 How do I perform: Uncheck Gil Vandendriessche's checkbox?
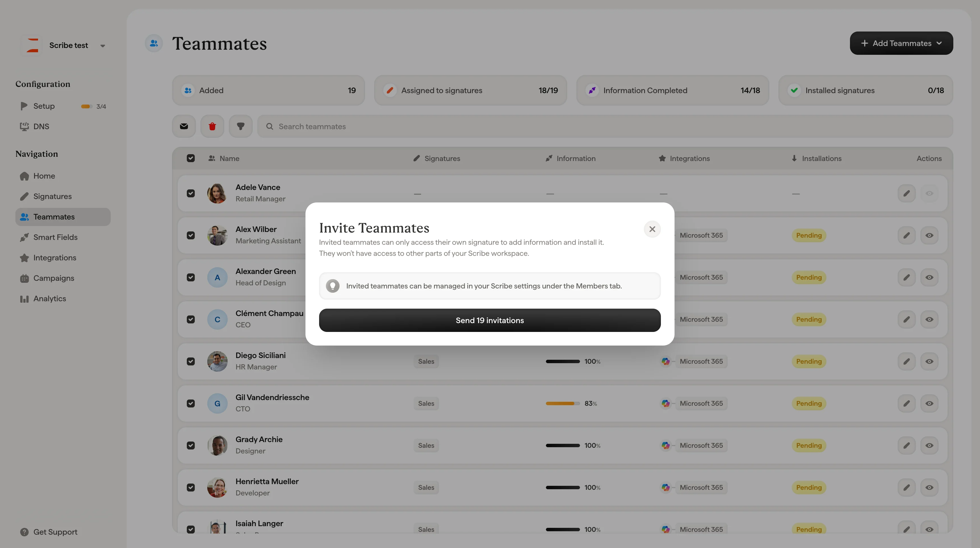point(190,403)
